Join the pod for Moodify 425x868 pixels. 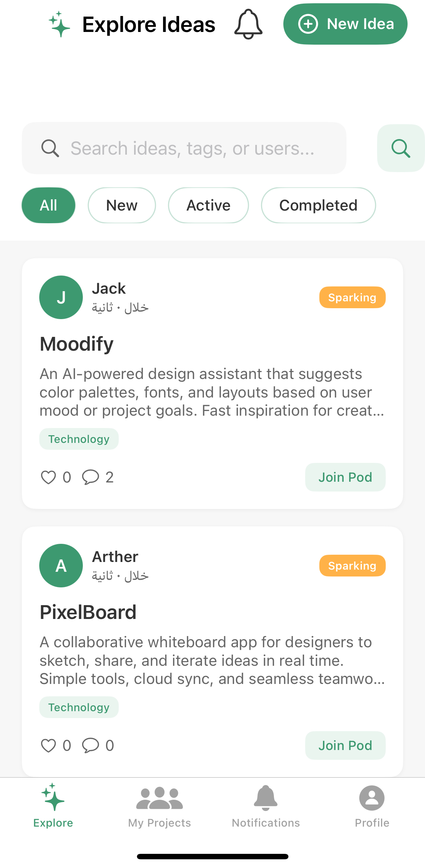point(345,477)
